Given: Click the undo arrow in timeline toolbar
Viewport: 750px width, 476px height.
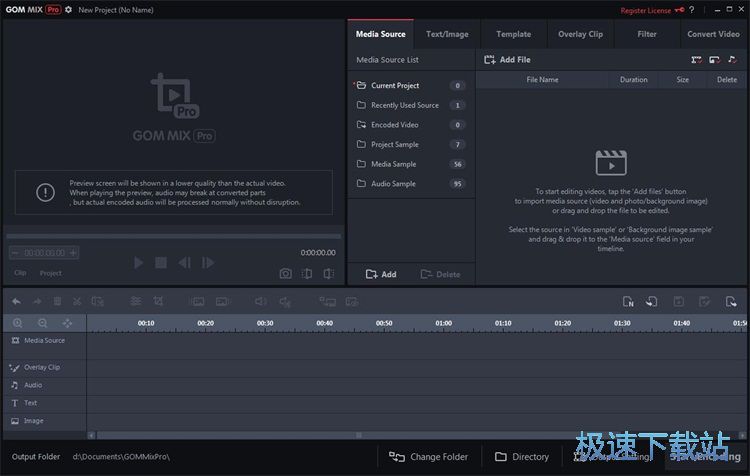Looking at the screenshot, I should pyautogui.click(x=16, y=301).
